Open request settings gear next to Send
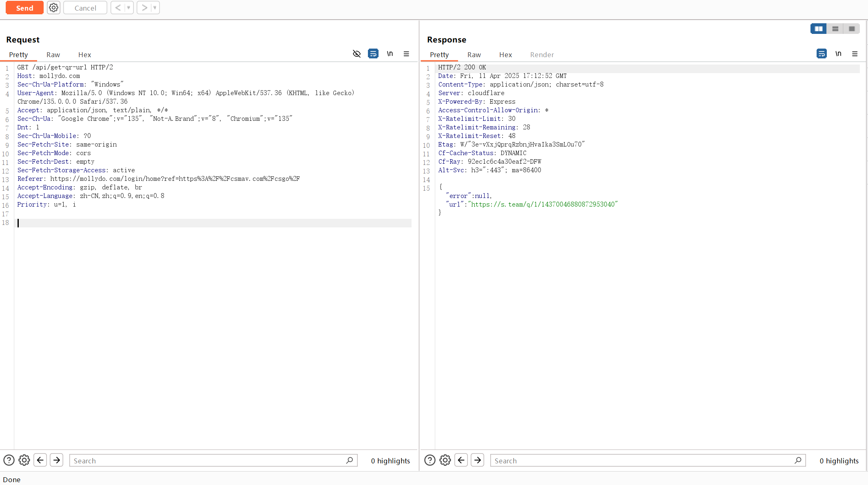 (x=53, y=8)
